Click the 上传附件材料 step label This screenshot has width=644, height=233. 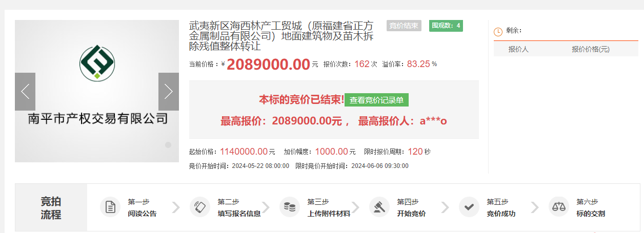coord(329,214)
